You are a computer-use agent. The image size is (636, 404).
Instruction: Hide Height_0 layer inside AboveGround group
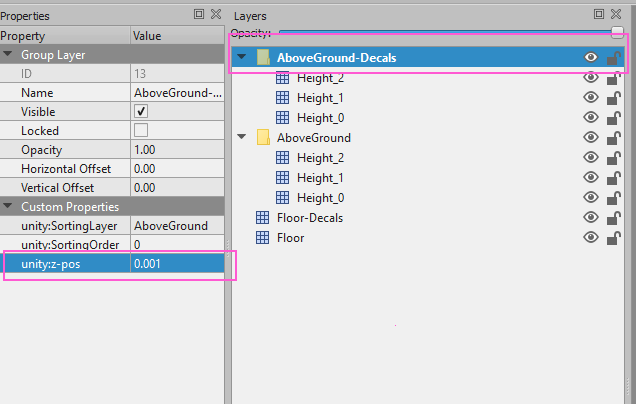pos(591,197)
